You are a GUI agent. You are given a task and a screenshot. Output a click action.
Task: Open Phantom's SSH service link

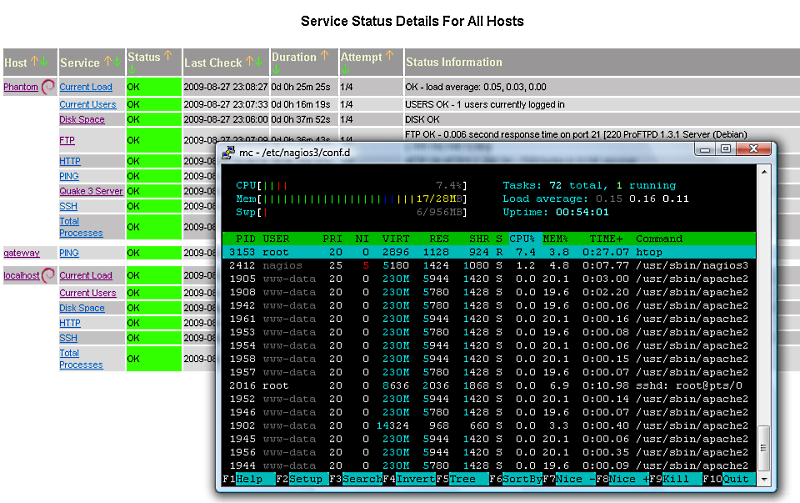pos(68,206)
